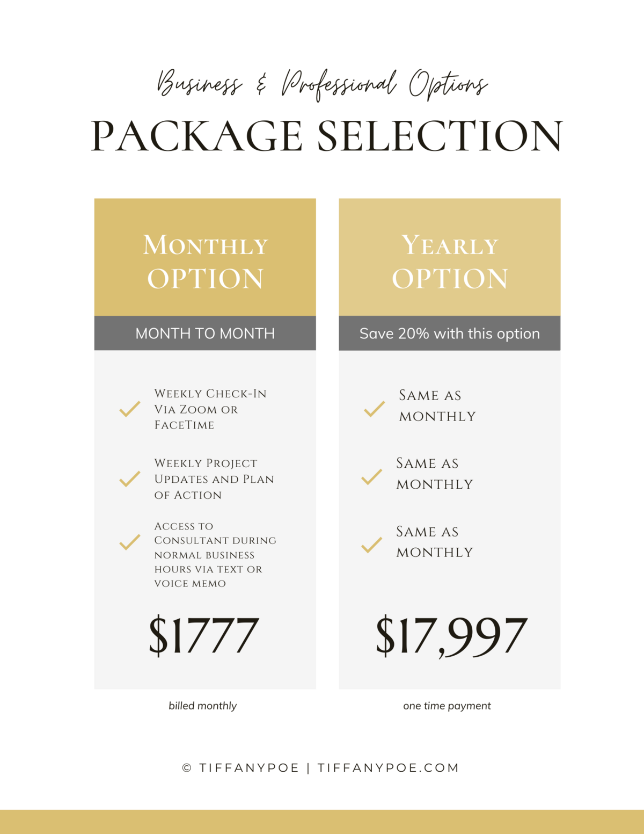
Task: Click the billed monthly caption
Action: pyautogui.click(x=203, y=706)
